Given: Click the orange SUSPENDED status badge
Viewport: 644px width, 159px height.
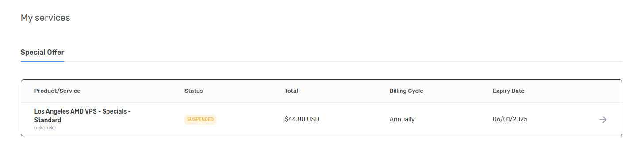Looking at the screenshot, I should [200, 119].
